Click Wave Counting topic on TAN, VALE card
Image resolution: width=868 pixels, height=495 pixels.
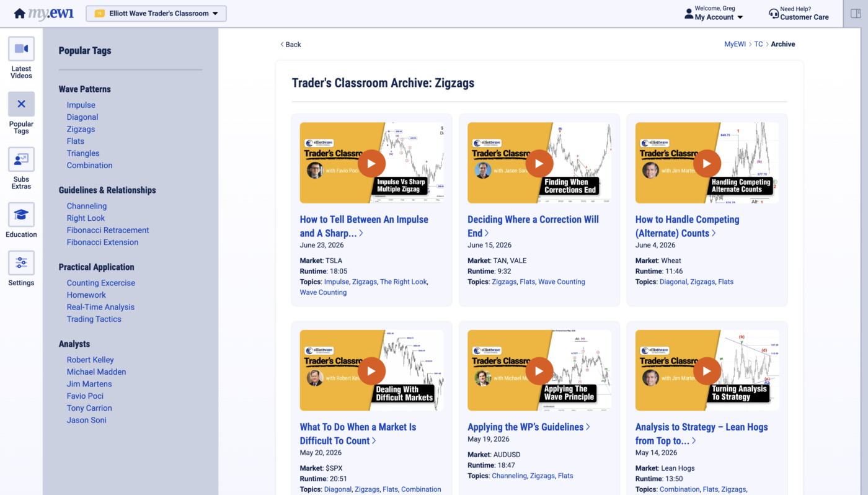click(562, 282)
